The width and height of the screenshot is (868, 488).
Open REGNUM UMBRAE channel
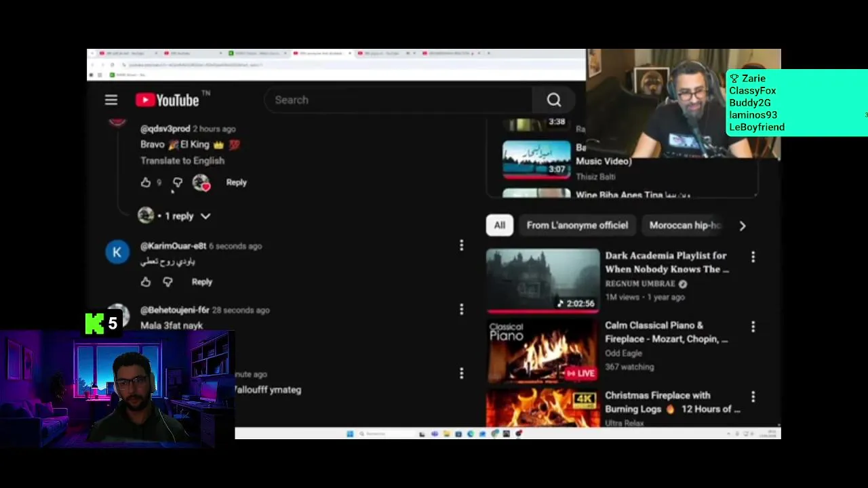pyautogui.click(x=640, y=283)
